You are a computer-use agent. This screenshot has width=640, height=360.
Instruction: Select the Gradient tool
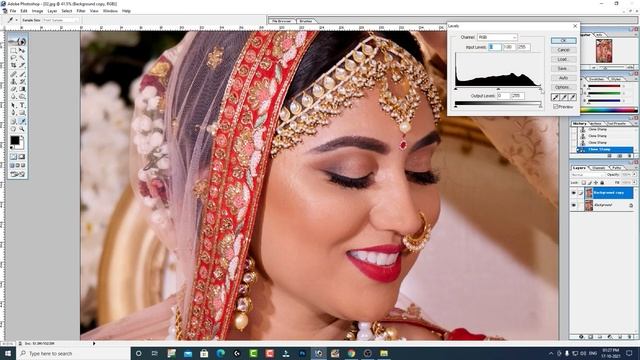22,89
